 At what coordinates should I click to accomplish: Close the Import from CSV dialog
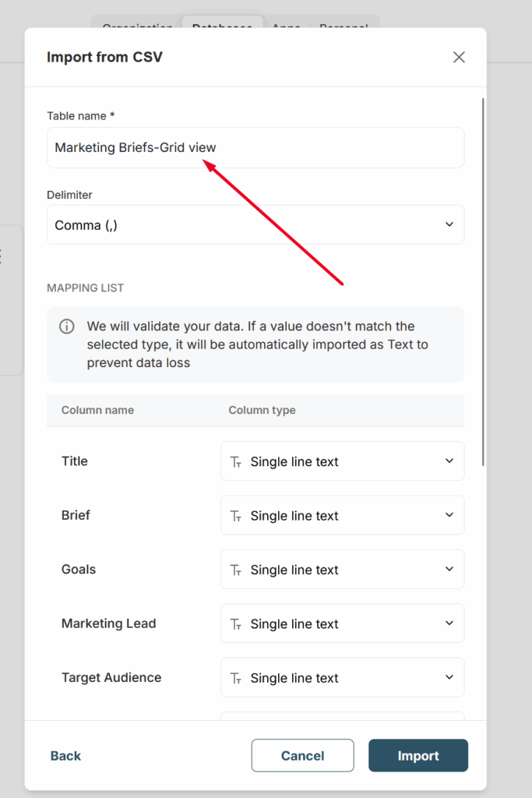pyautogui.click(x=459, y=57)
